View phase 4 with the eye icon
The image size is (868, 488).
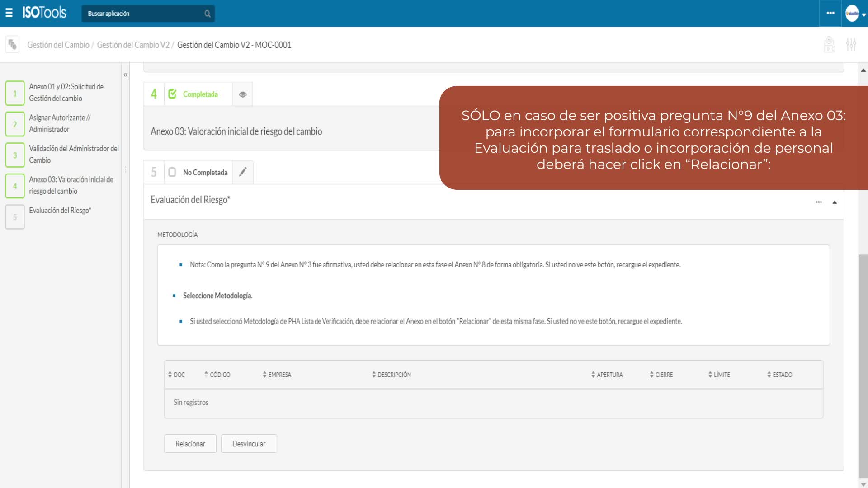coord(243,94)
